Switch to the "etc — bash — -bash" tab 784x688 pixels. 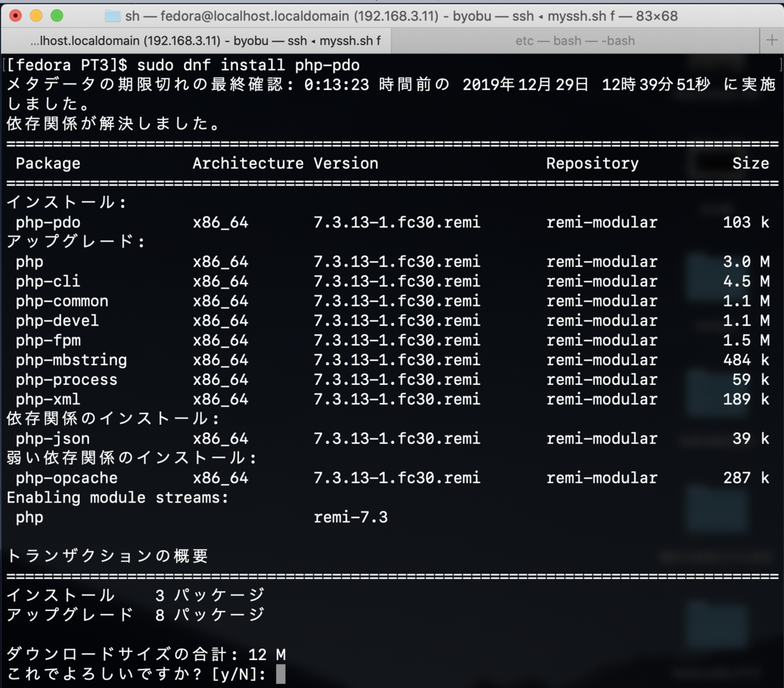pos(574,40)
